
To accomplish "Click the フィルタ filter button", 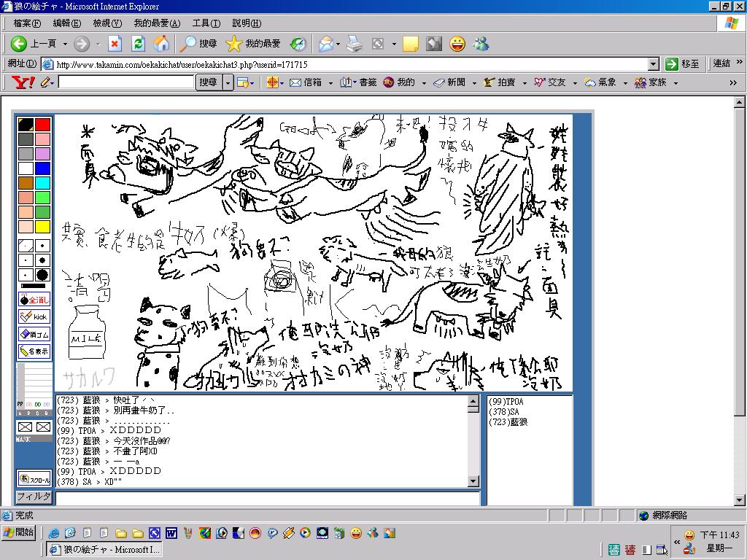I will click(34, 497).
